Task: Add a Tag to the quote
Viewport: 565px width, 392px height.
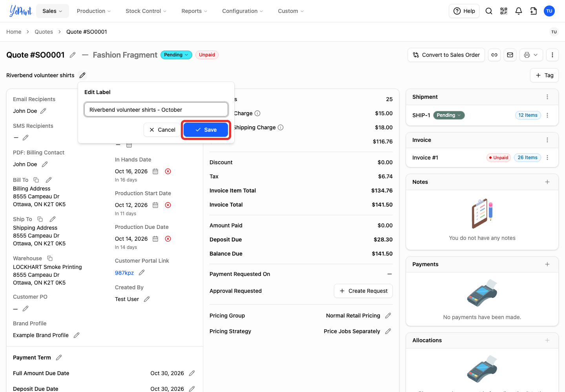Action: point(545,75)
